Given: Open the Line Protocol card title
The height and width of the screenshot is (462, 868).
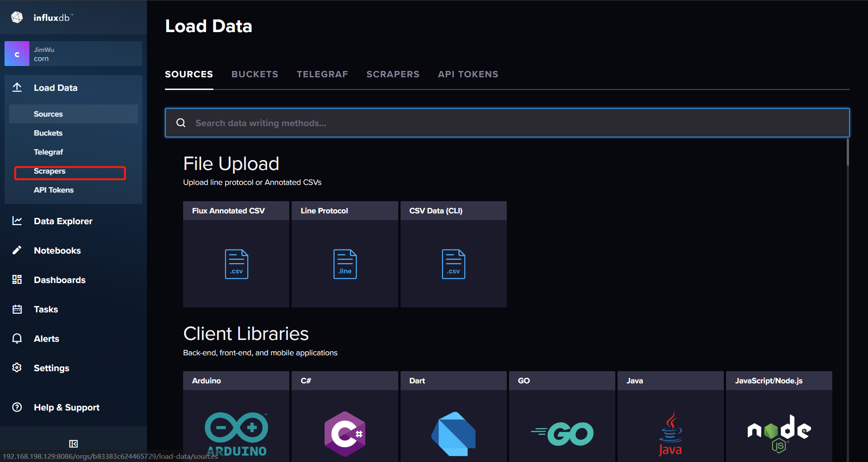Looking at the screenshot, I should (x=324, y=211).
